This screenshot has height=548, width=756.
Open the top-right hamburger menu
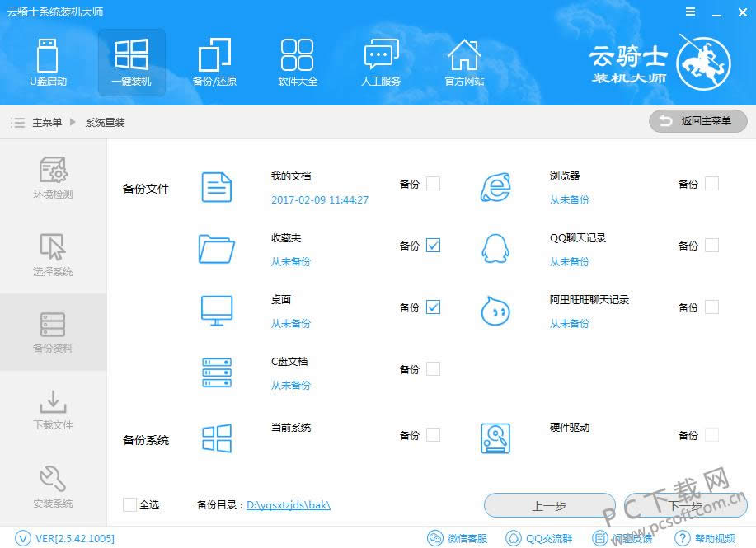(689, 12)
